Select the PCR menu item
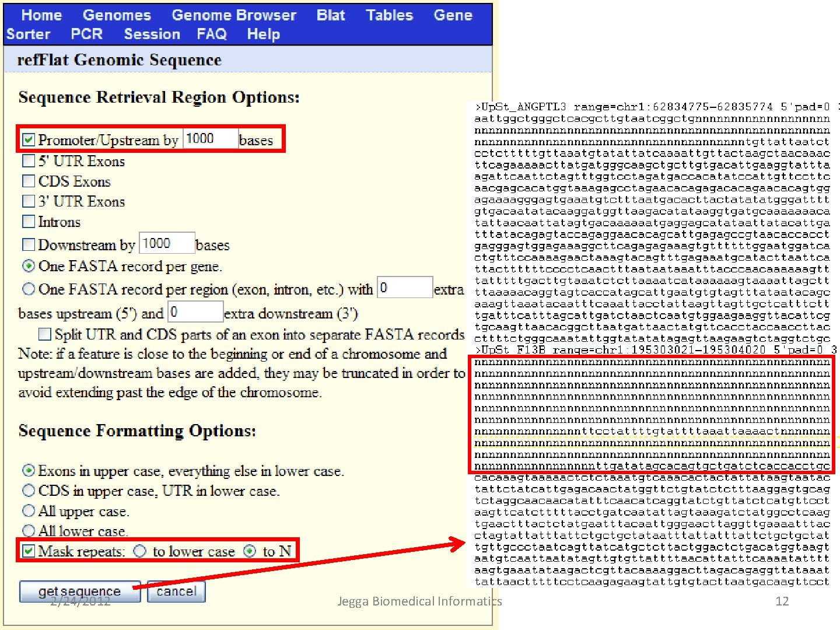The image size is (840, 630). (x=86, y=34)
